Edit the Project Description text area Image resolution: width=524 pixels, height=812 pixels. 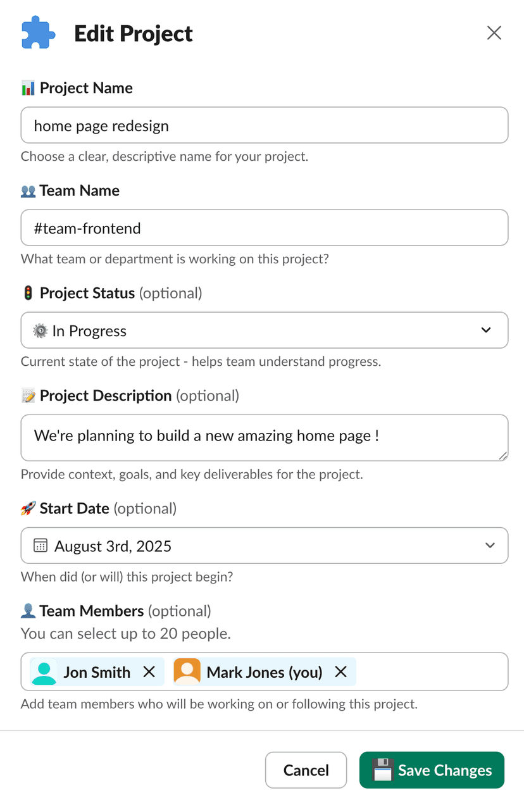(265, 437)
